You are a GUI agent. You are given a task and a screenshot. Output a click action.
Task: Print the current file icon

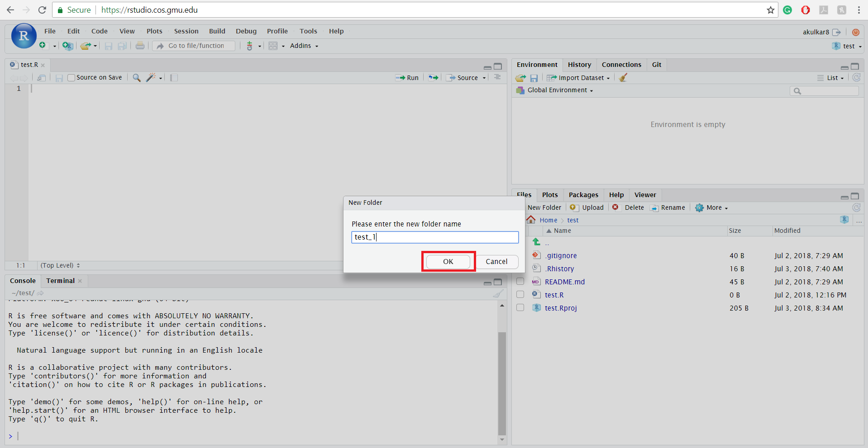[x=140, y=46]
